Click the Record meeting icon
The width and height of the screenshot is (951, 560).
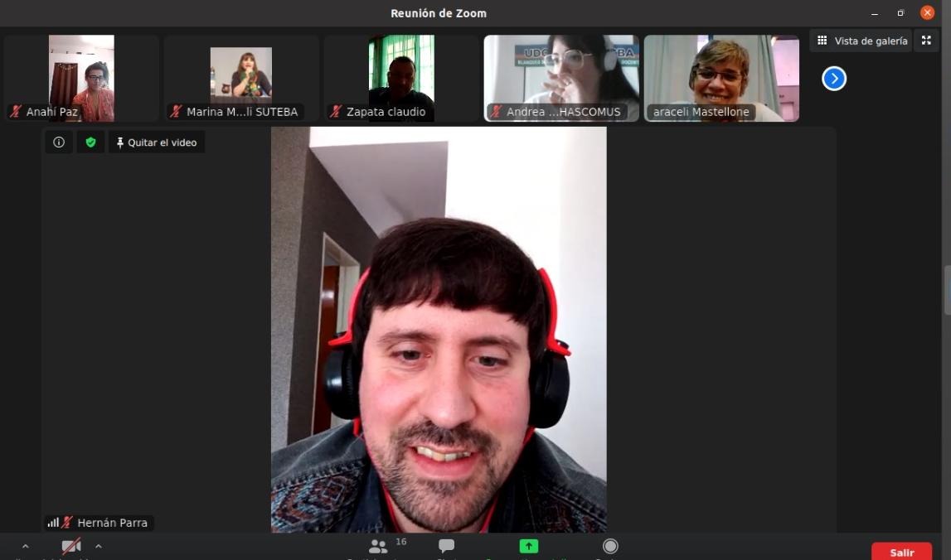610,547
